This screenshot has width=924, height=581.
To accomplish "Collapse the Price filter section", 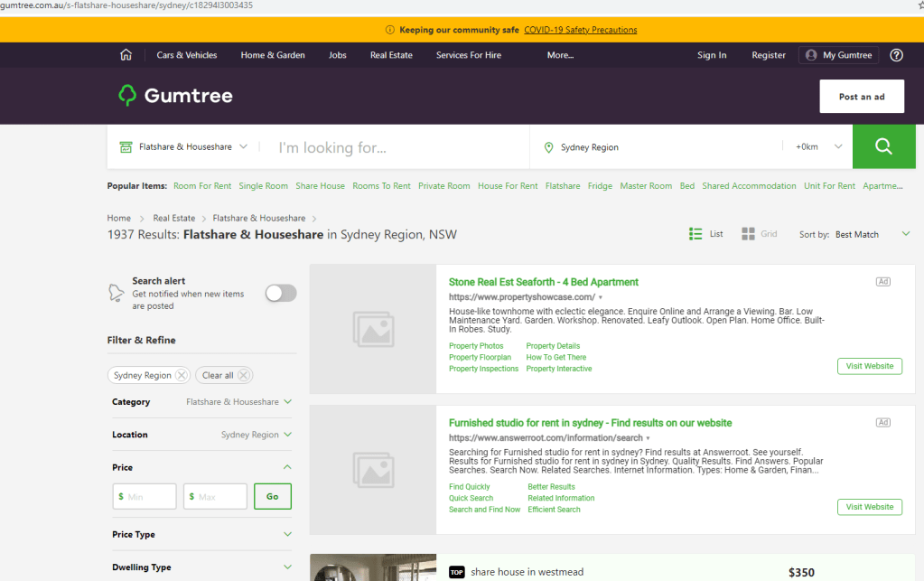I will point(287,467).
